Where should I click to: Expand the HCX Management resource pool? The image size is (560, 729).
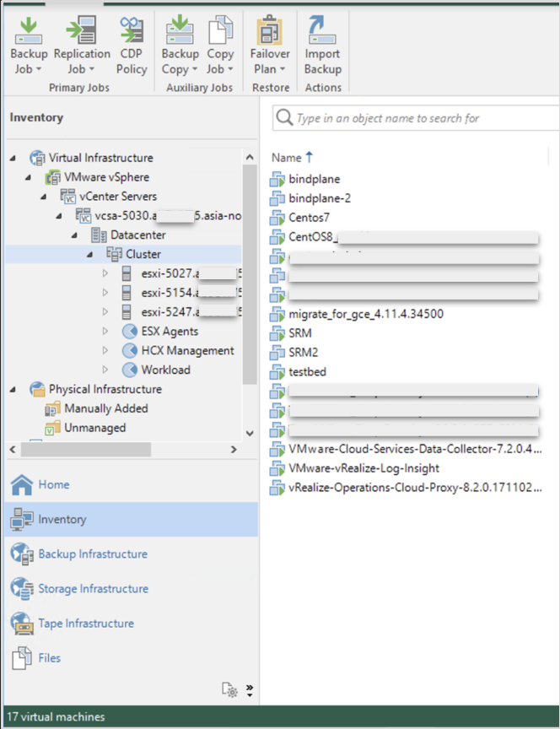pos(105,351)
